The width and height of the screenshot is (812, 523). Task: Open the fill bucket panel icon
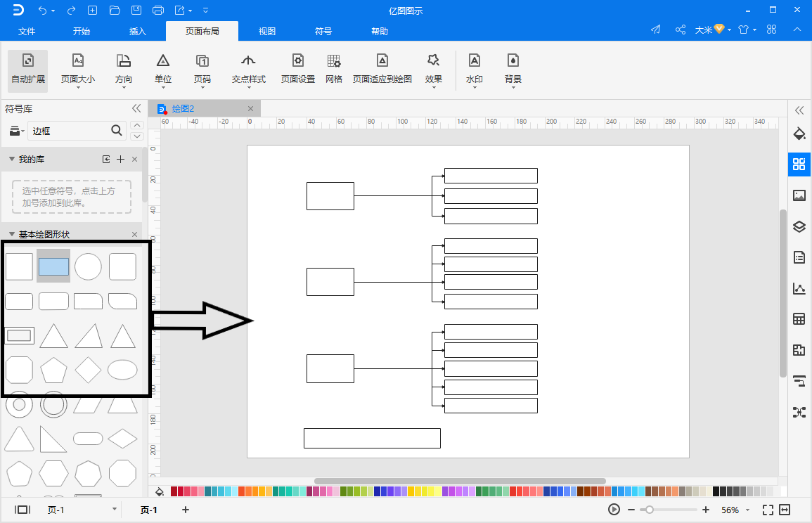tap(799, 134)
